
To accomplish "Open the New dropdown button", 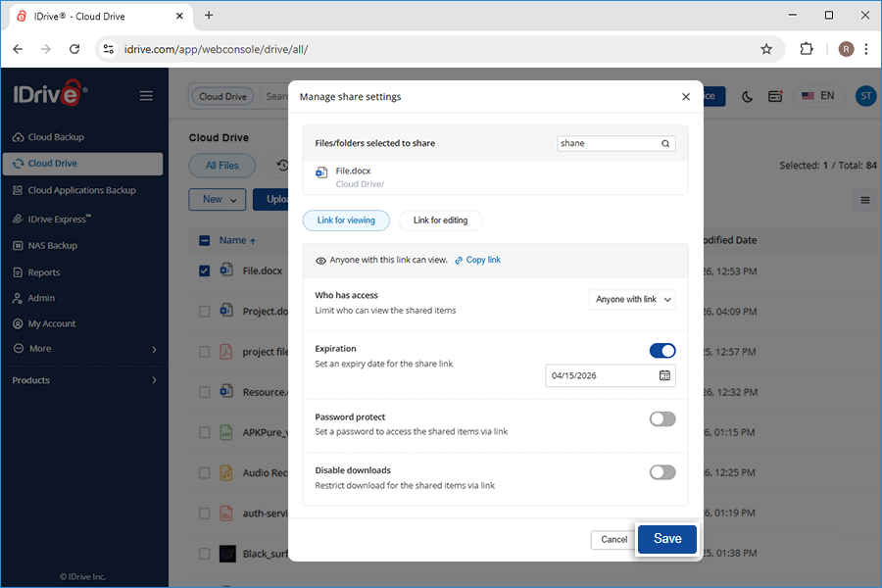I will (218, 199).
